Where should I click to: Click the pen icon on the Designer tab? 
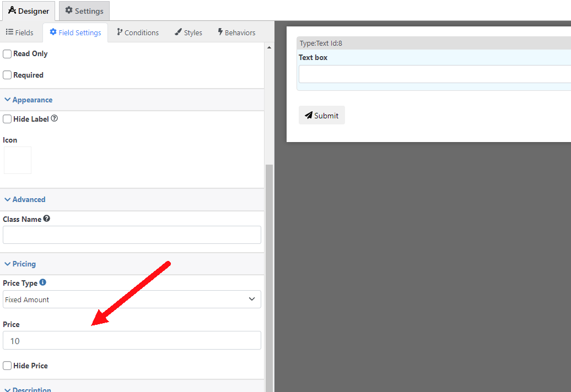click(12, 10)
